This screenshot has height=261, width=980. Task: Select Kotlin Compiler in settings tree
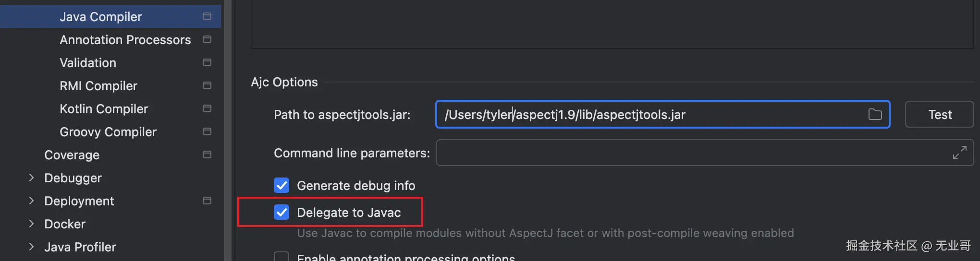[104, 109]
